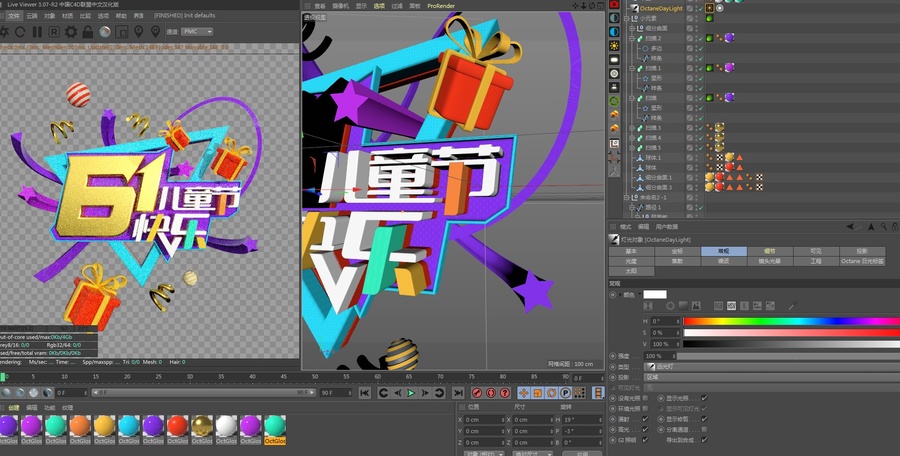Click the red help question keyframe icon
This screenshot has width=900, height=456.
coord(505,393)
